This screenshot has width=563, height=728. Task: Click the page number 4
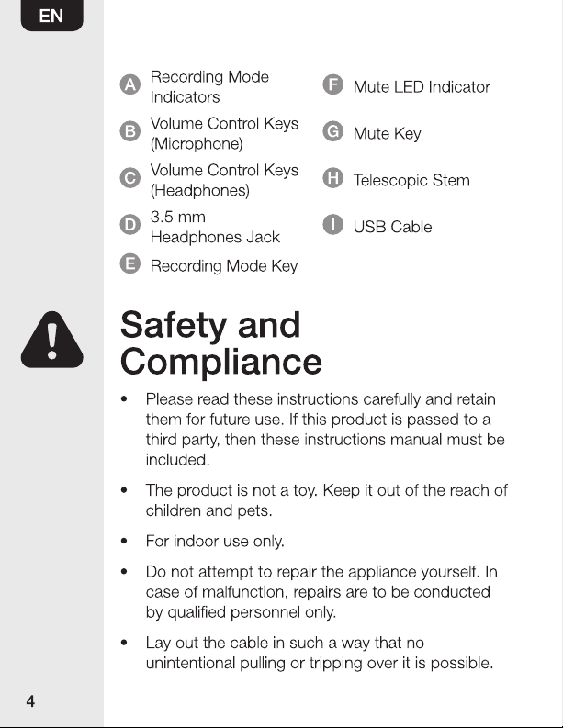30,701
